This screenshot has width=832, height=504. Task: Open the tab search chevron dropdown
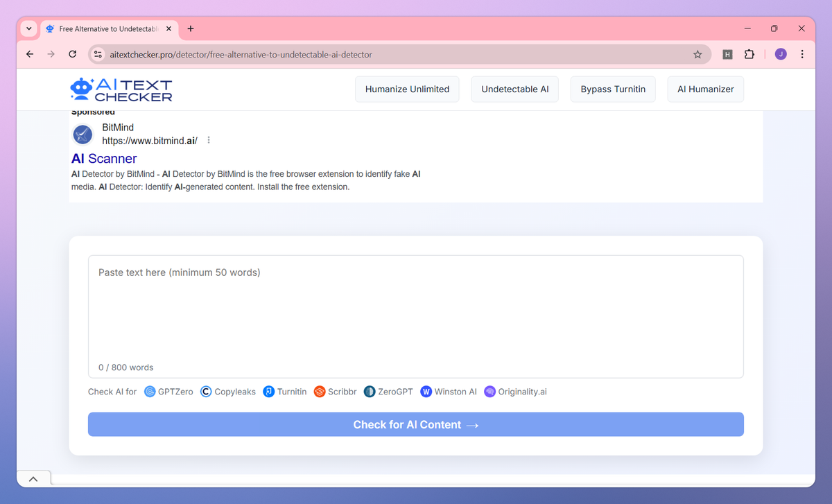click(28, 28)
